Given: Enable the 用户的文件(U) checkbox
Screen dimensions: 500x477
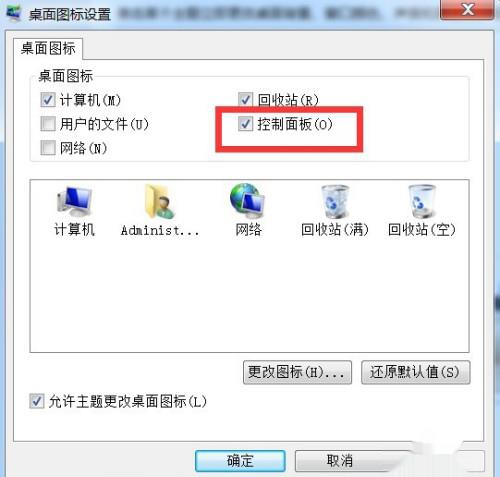Looking at the screenshot, I should (x=48, y=124).
